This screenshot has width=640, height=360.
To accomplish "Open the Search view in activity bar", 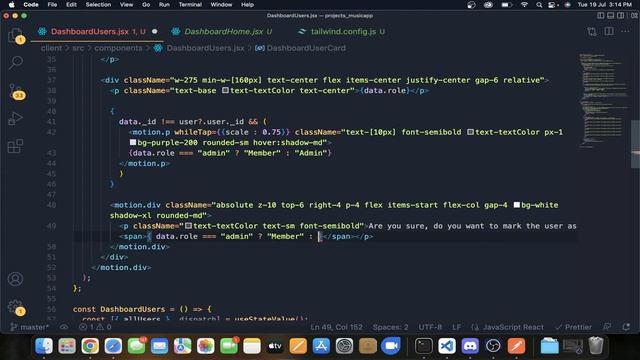I will point(16,63).
